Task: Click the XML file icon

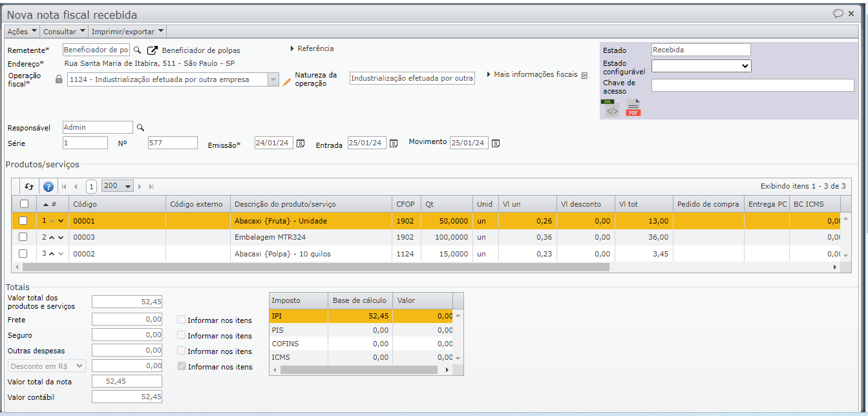Action: pyautogui.click(x=611, y=109)
